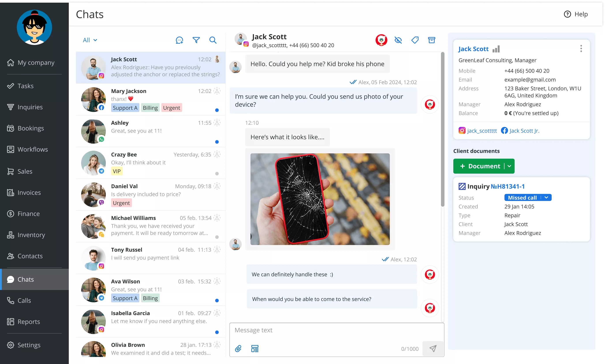Viewport: 605px width, 364px height.
Task: Toggle unread dot on Ashley chat
Action: click(217, 142)
